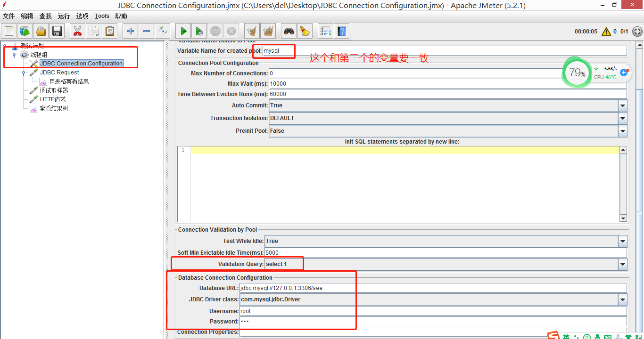Image resolution: width=644 pixels, height=339 pixels.
Task: Click the Paste clipboard icon
Action: (x=110, y=32)
